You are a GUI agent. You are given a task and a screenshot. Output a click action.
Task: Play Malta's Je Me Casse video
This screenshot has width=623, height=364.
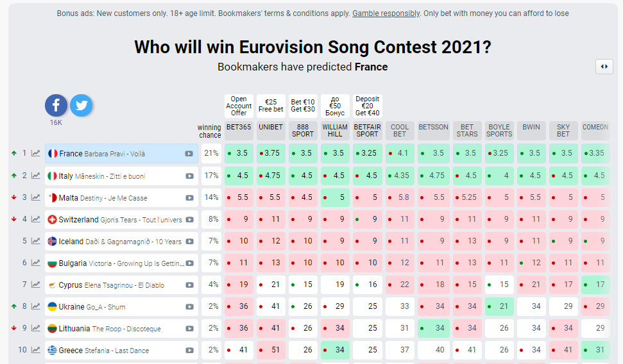point(189,198)
